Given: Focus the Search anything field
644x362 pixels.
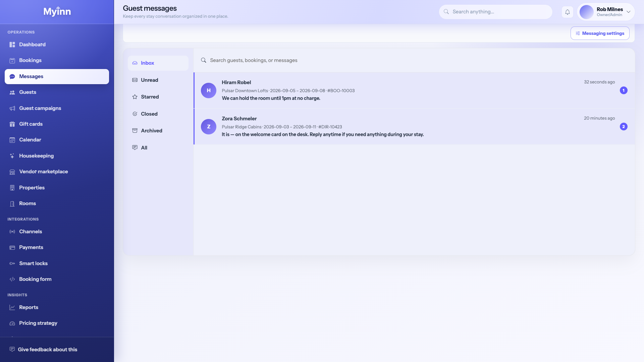Looking at the screenshot, I should [x=495, y=12].
